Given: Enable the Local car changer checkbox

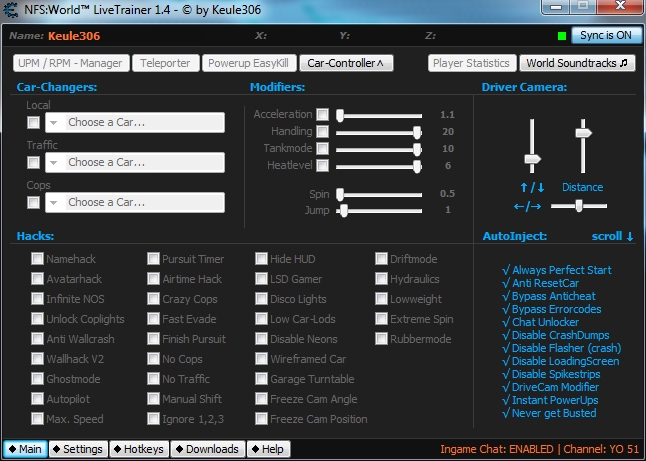Looking at the screenshot, I should [x=33, y=122].
